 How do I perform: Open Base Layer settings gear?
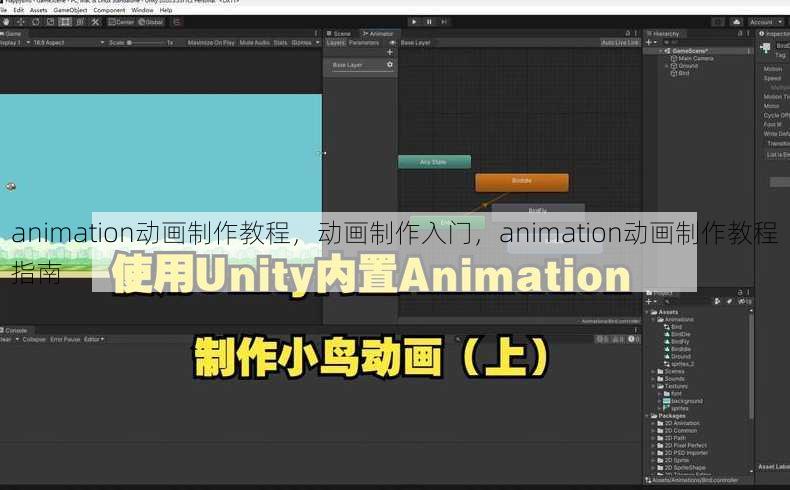tap(389, 64)
